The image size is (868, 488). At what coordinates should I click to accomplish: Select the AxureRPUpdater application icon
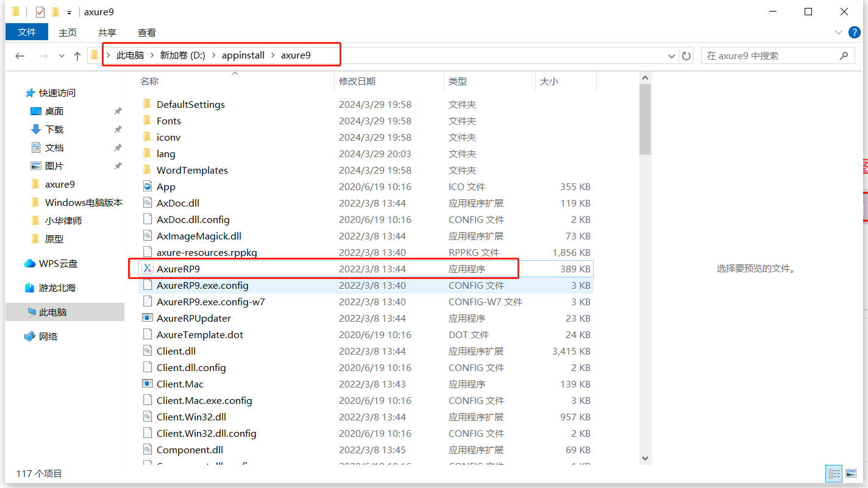147,318
